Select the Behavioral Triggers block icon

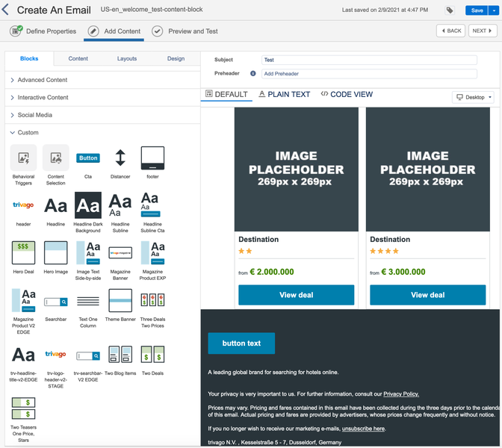[x=23, y=158]
